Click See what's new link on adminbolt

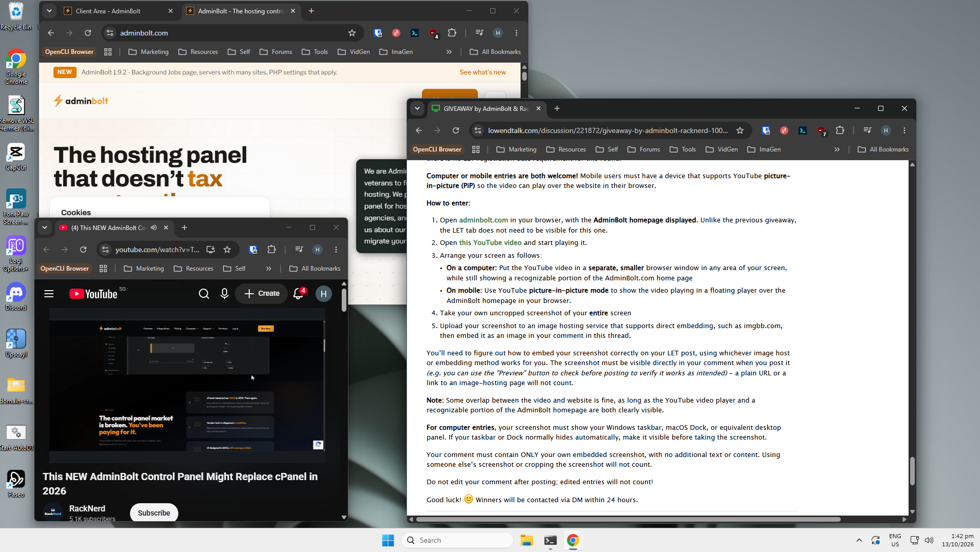click(483, 72)
